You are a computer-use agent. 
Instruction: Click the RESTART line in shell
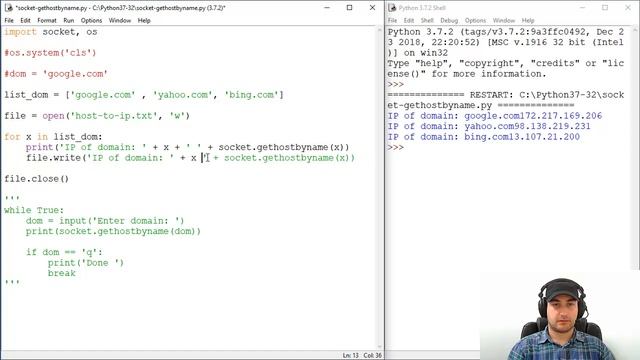point(506,100)
